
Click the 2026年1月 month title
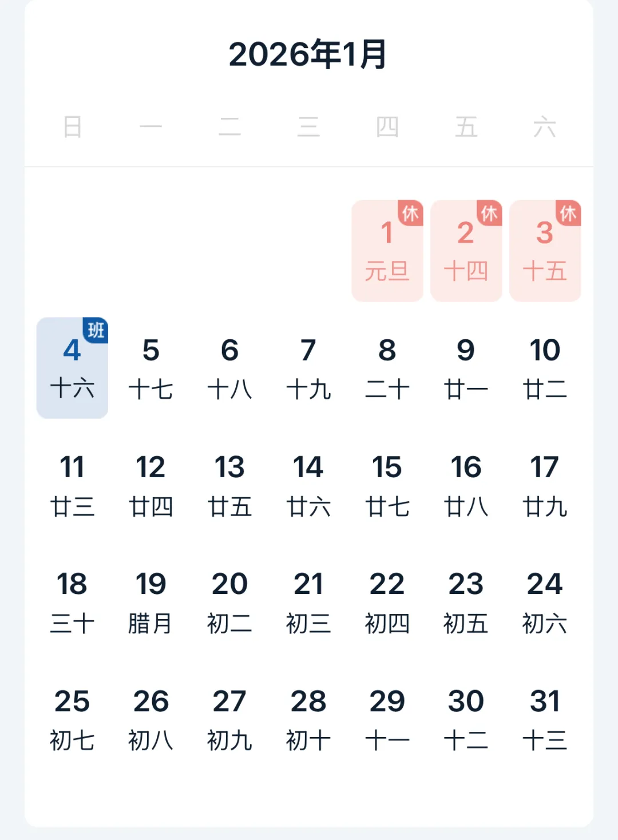point(308,54)
